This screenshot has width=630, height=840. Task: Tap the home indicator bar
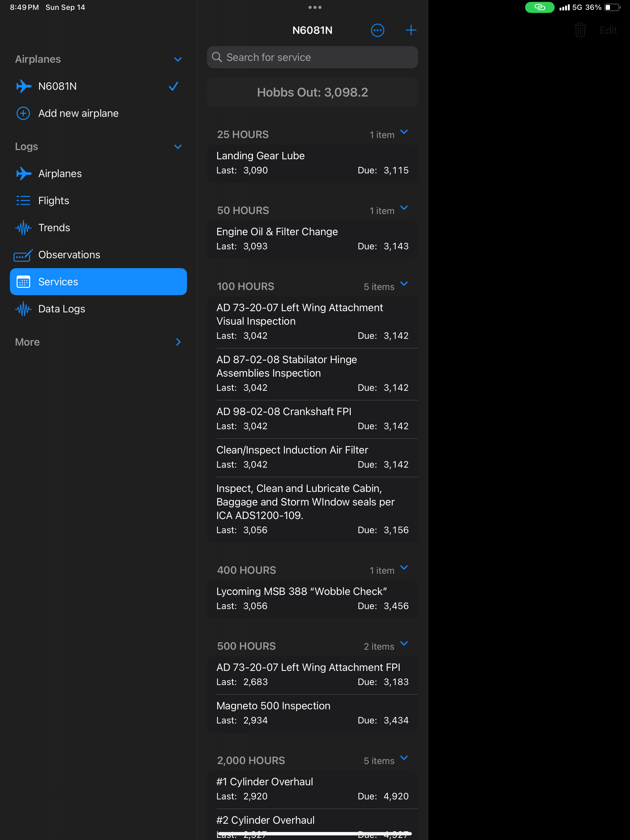coord(315,834)
